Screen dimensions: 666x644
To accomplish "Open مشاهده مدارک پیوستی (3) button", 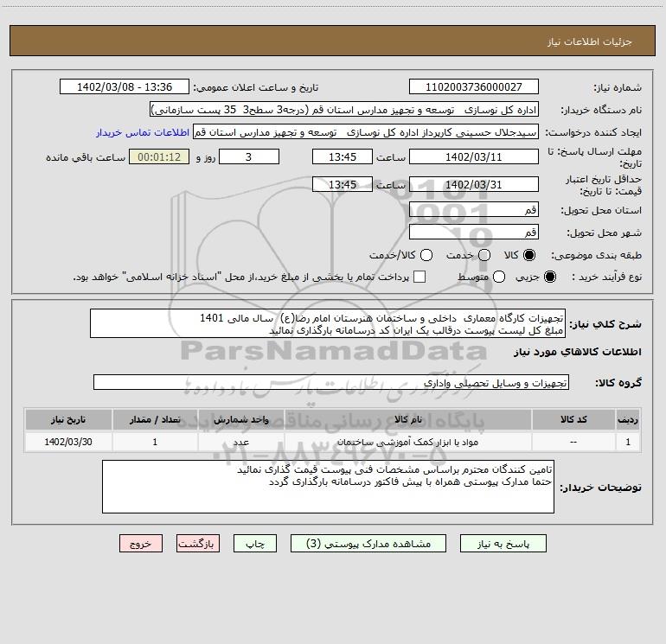I will point(368,544).
